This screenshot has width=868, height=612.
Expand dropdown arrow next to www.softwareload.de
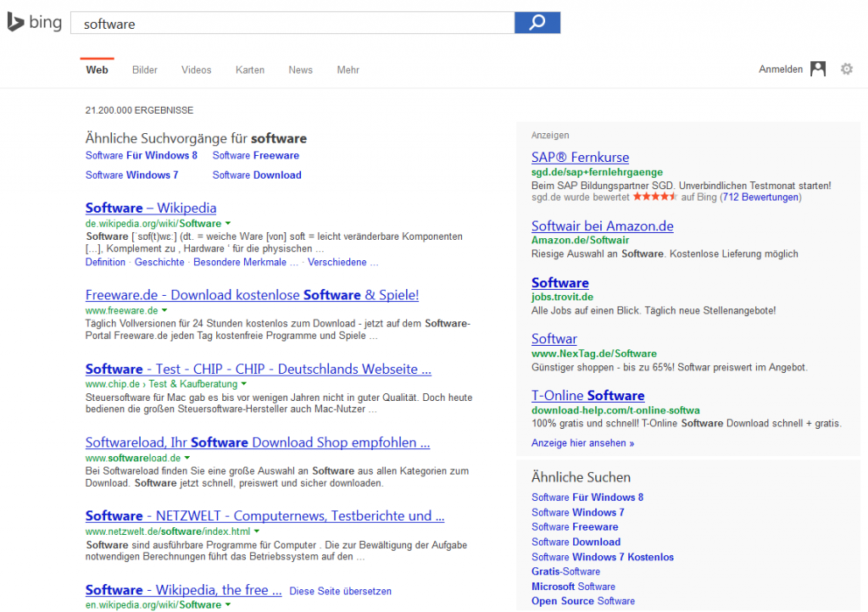[187, 458]
